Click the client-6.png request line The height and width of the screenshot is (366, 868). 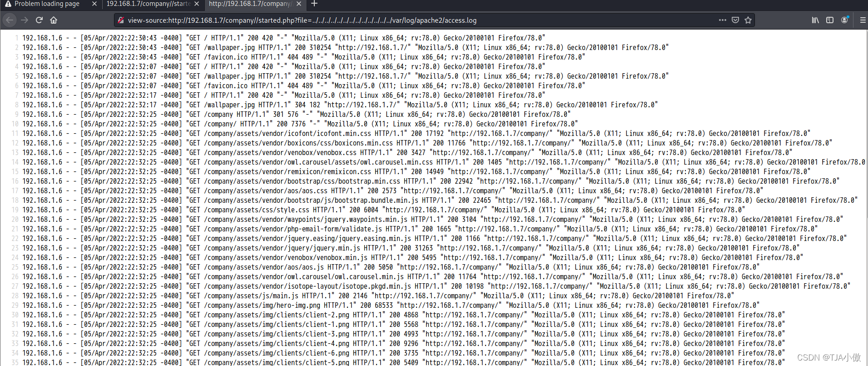pos(404,353)
